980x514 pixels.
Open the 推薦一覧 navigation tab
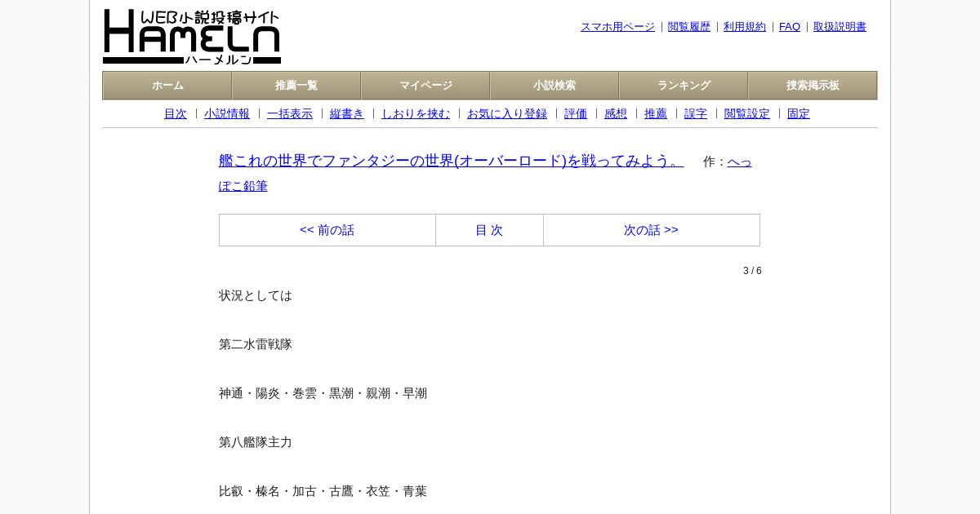[x=296, y=86]
